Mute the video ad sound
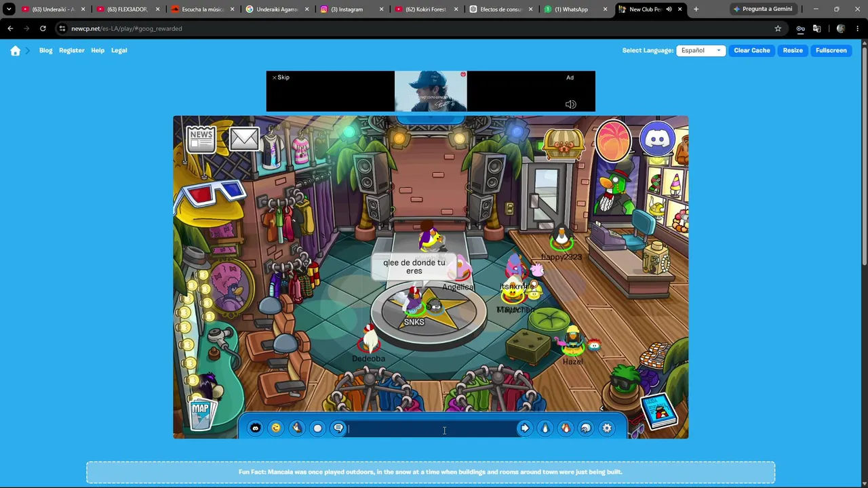Viewport: 868px width, 488px height. click(571, 104)
